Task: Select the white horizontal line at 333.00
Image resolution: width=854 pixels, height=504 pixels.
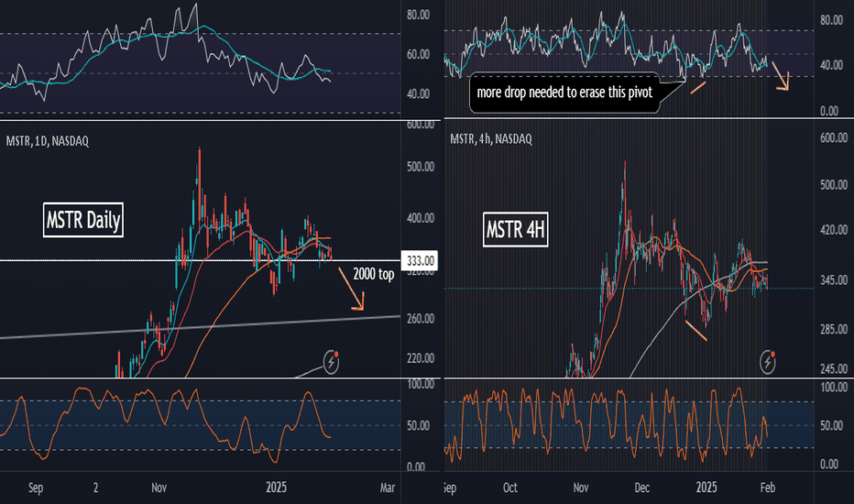Action: point(200,260)
